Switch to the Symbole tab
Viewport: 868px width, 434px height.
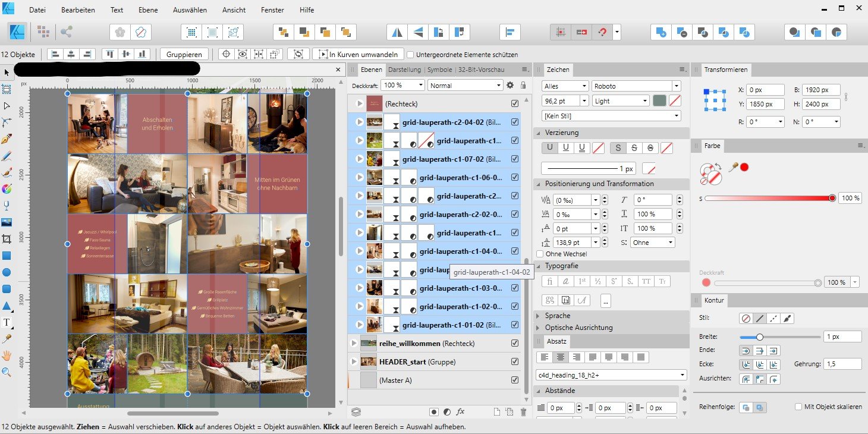[x=439, y=70]
